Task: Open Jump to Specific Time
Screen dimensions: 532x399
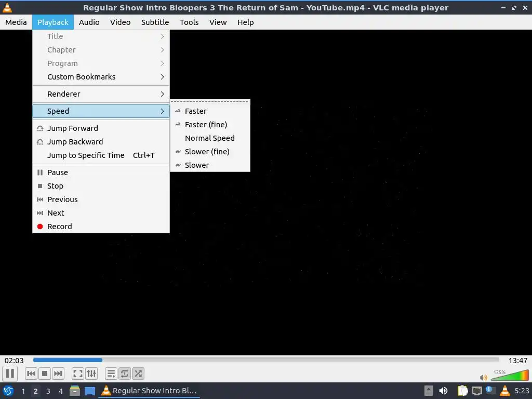Action: click(x=101, y=155)
